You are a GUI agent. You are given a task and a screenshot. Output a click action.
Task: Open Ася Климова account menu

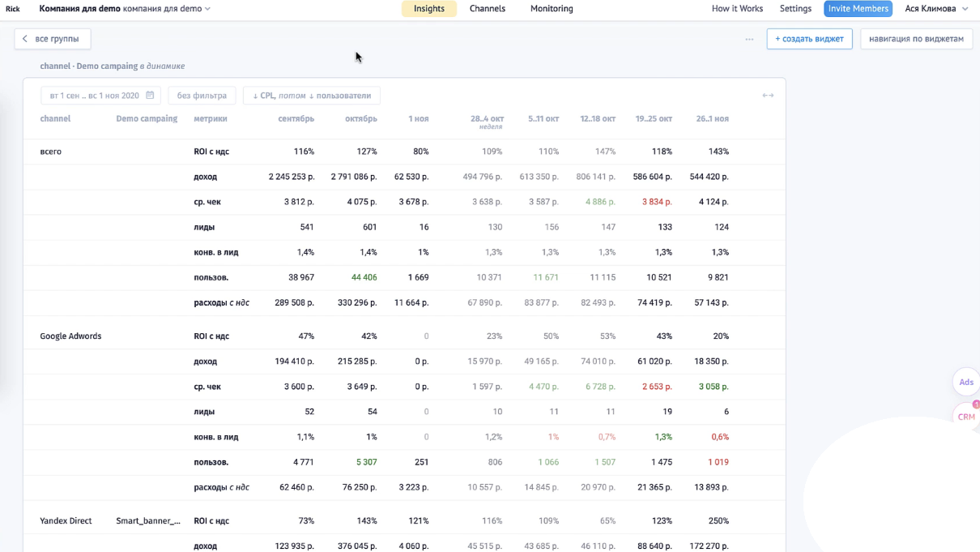936,9
